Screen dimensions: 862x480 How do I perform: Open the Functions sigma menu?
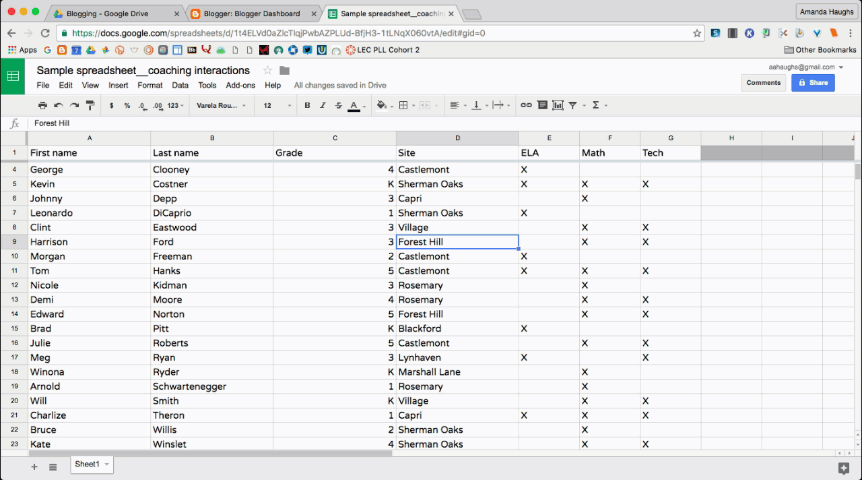(x=599, y=105)
